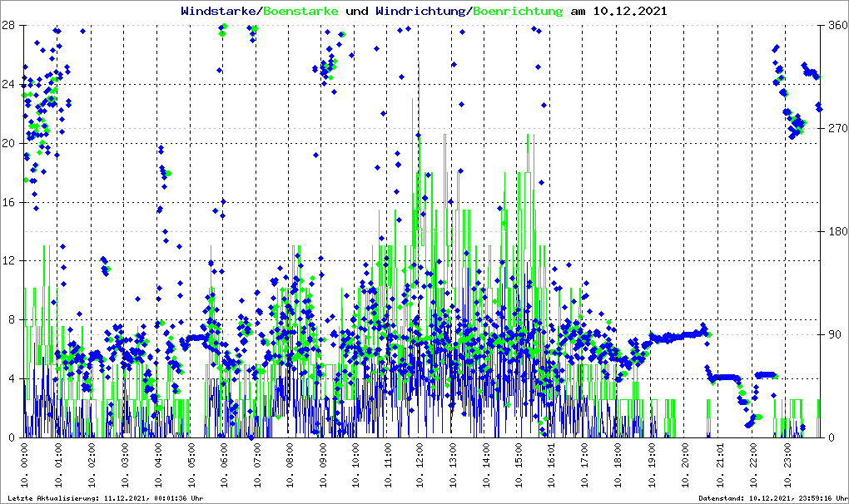The height and width of the screenshot is (504, 849).
Task: Click the 'Letzte Aktualisierung' footer text
Action: point(106,498)
